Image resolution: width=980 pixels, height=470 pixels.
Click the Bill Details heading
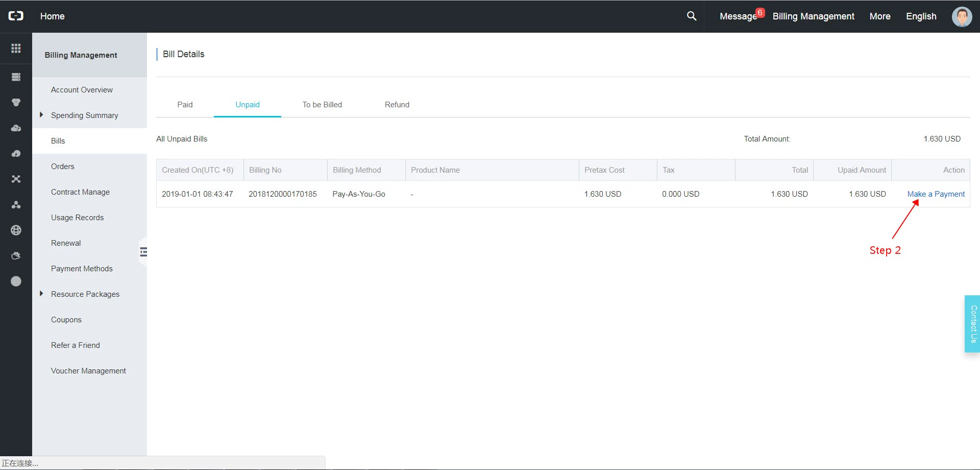[x=183, y=54]
